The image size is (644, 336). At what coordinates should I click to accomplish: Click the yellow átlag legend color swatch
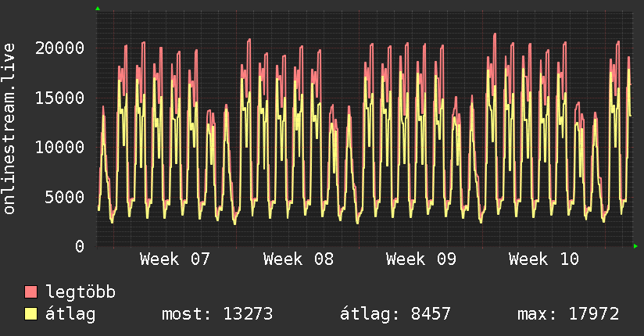pos(31,315)
